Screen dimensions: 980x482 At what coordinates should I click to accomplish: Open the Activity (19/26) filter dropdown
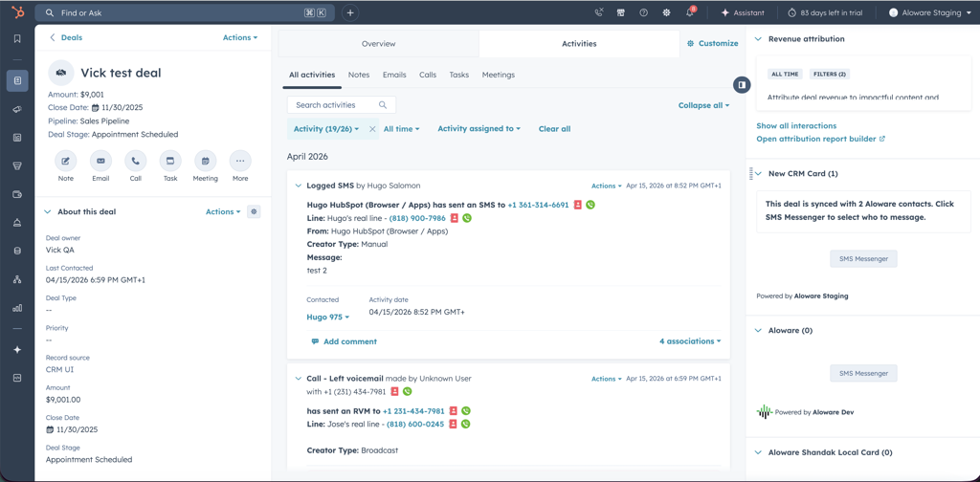pos(326,129)
